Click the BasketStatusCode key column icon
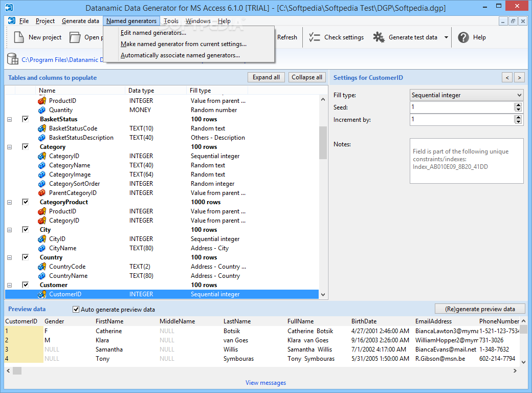This screenshot has width=532, height=393. point(42,128)
